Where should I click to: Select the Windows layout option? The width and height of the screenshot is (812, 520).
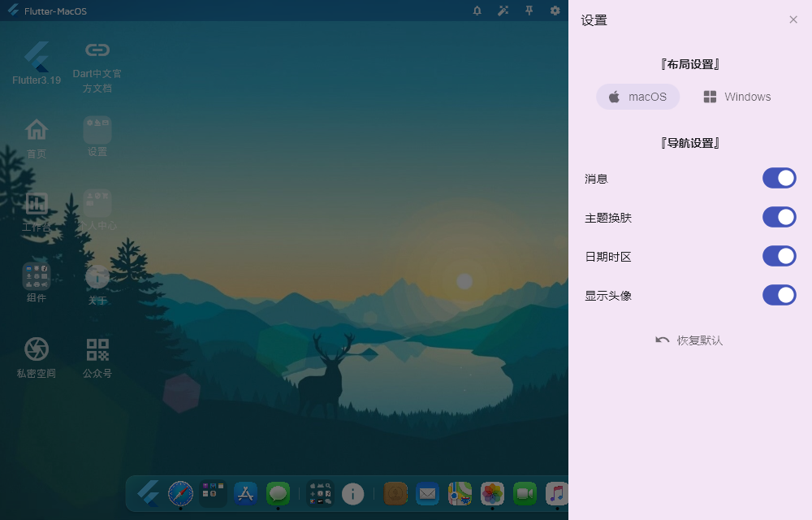(x=735, y=97)
